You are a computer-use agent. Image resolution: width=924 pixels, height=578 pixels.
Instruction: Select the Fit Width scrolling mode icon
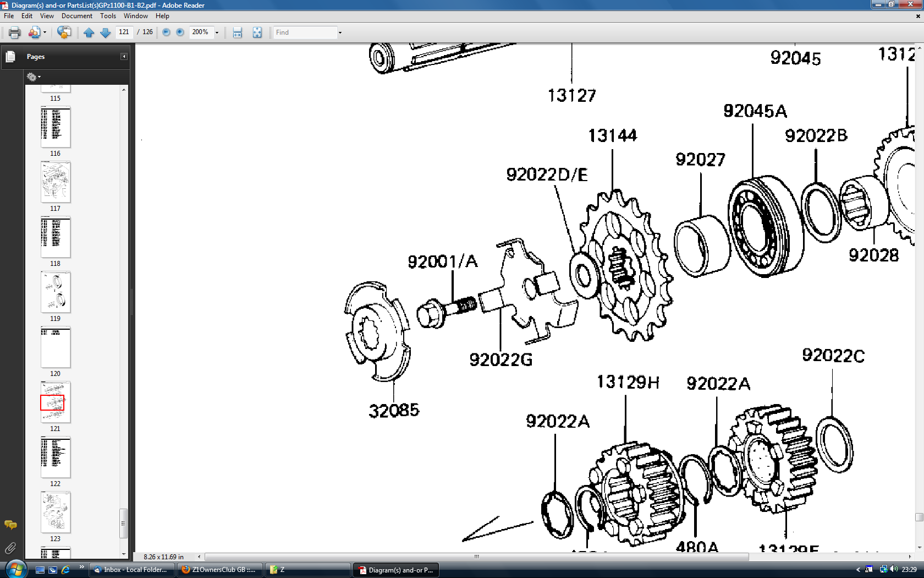[x=237, y=32]
